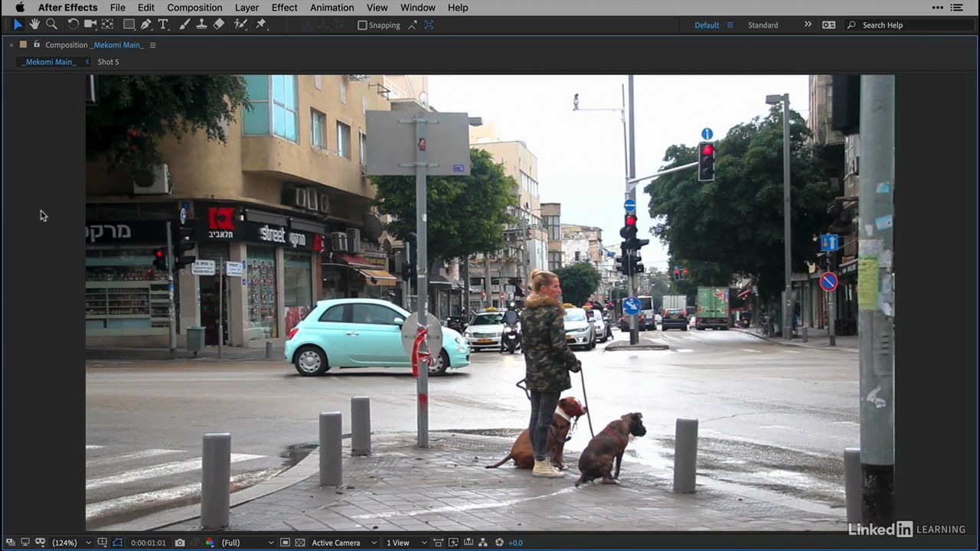980x551 pixels.
Task: Open the Effect menu
Action: click(x=284, y=8)
